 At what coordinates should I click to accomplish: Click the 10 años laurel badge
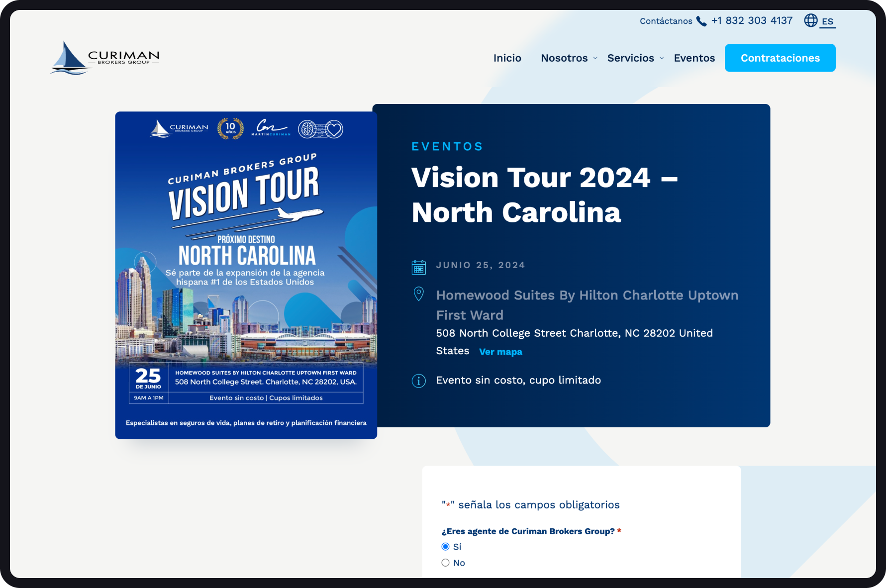pos(230,128)
